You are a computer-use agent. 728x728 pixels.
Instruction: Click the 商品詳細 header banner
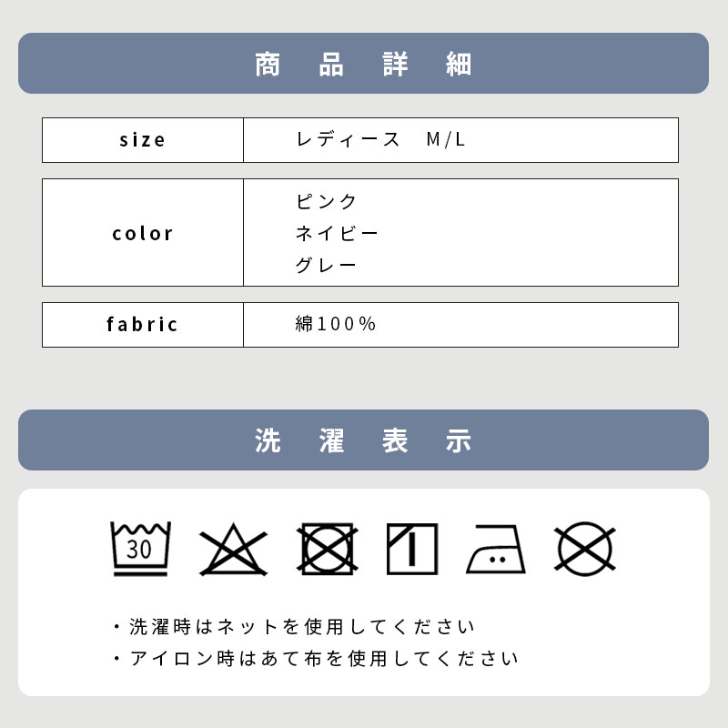pos(363,63)
